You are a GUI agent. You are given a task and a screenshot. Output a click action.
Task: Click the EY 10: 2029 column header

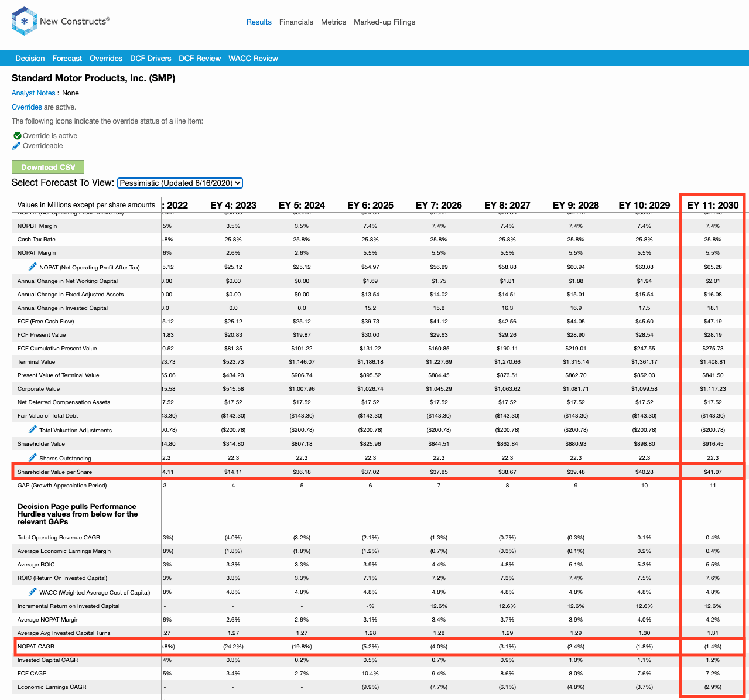[x=644, y=205]
